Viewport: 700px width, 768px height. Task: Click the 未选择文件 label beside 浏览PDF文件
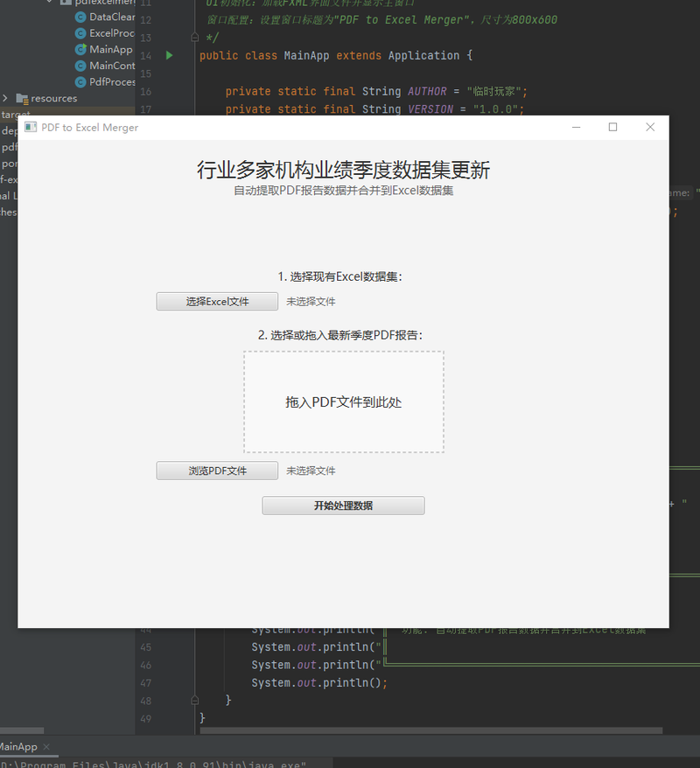(x=311, y=471)
